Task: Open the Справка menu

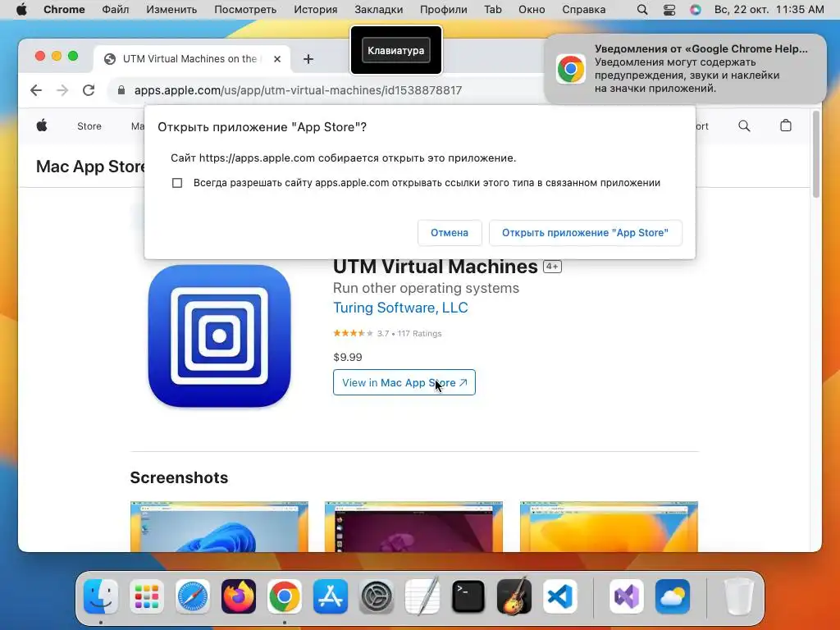Action: click(584, 10)
